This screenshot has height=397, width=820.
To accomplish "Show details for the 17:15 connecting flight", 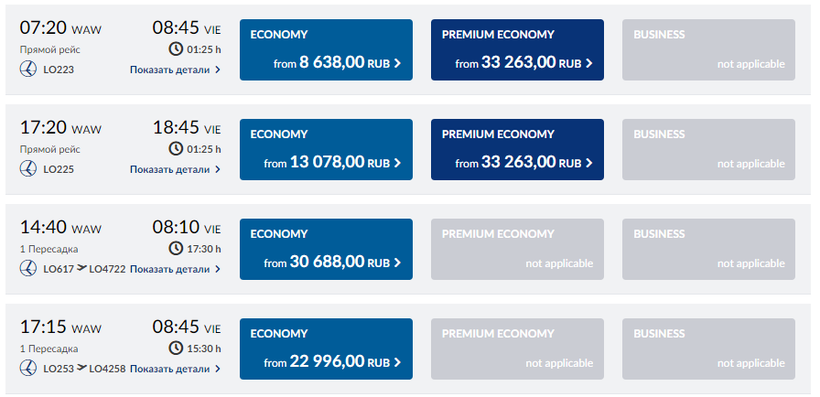I will tap(175, 369).
